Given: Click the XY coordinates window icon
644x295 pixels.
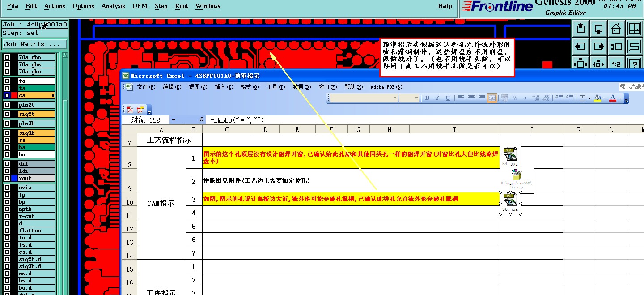Looking at the screenshot, I should click(634, 29).
